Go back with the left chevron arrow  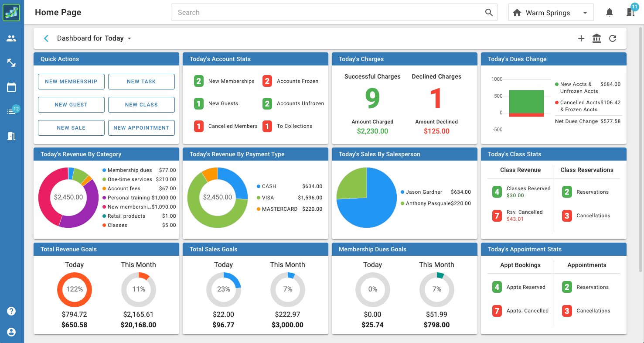pos(46,38)
